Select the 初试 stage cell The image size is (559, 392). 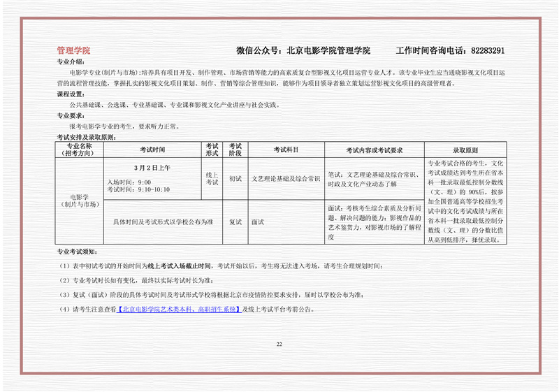pyautogui.click(x=235, y=179)
